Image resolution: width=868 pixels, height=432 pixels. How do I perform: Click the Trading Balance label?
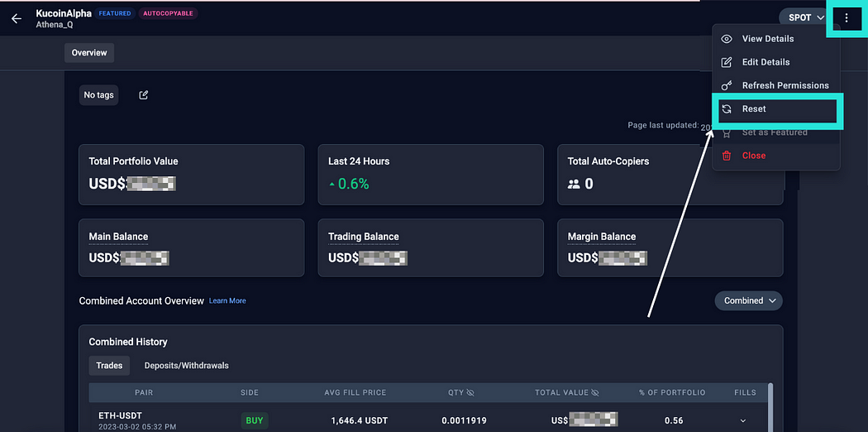coord(363,237)
